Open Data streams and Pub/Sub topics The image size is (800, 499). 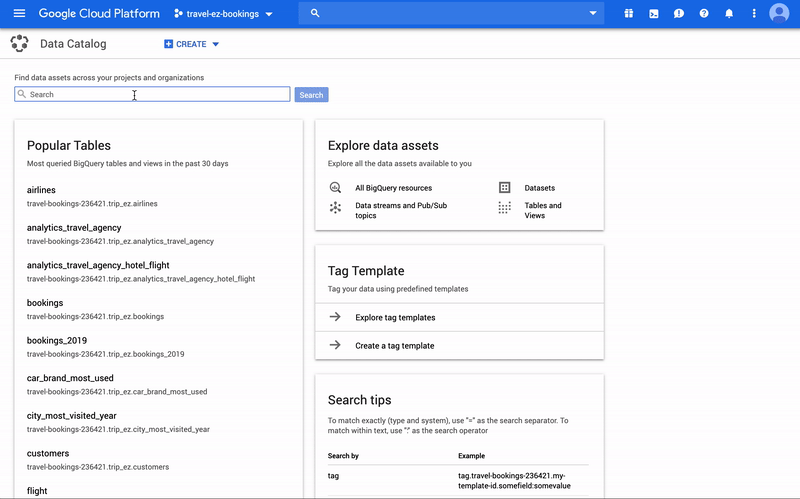coord(400,210)
